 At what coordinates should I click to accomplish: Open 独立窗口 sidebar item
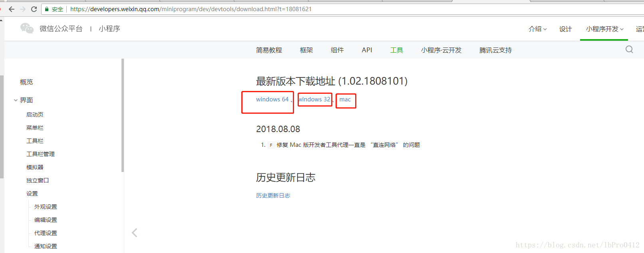38,180
